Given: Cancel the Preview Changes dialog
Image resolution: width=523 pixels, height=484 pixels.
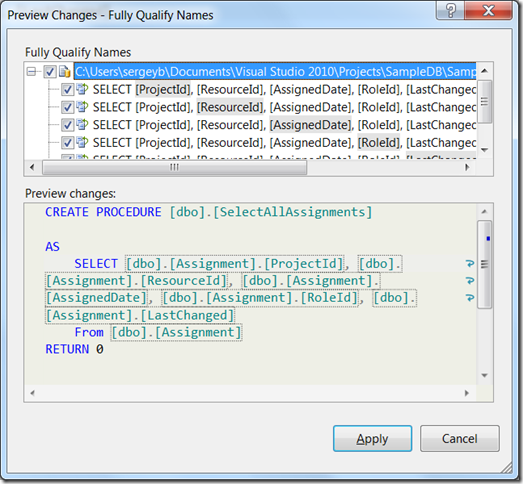Looking at the screenshot, I should point(460,439).
